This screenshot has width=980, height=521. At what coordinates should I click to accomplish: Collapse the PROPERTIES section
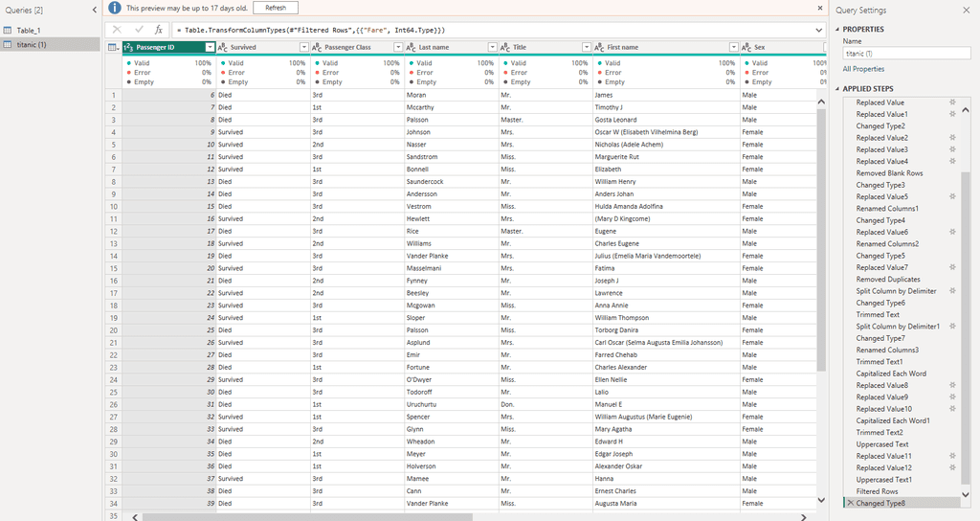pos(837,30)
